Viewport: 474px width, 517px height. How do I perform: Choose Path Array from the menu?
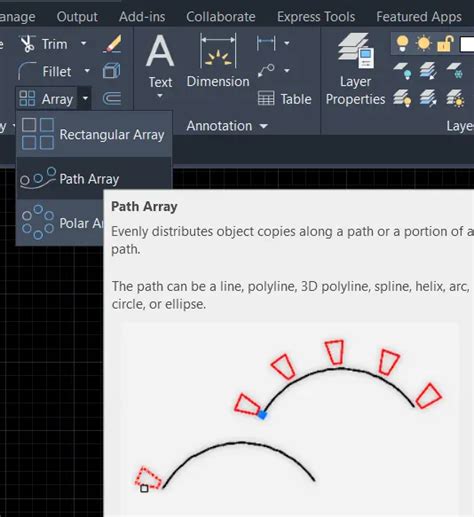(x=94, y=179)
